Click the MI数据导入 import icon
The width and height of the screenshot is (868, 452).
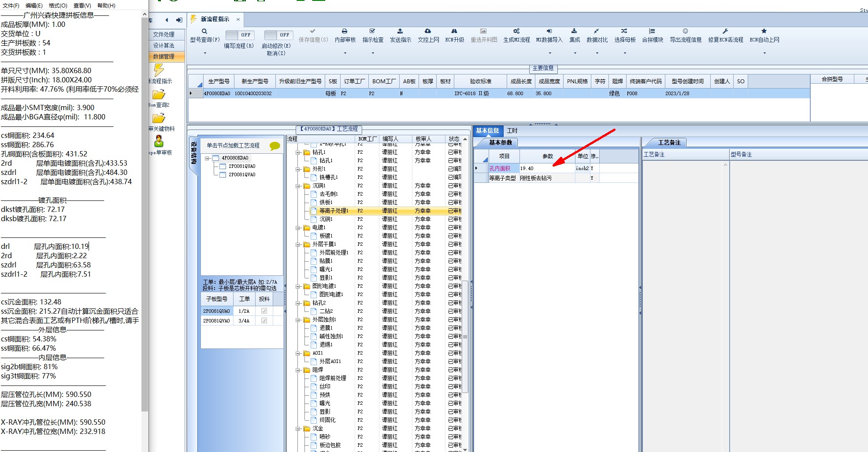pos(549,31)
